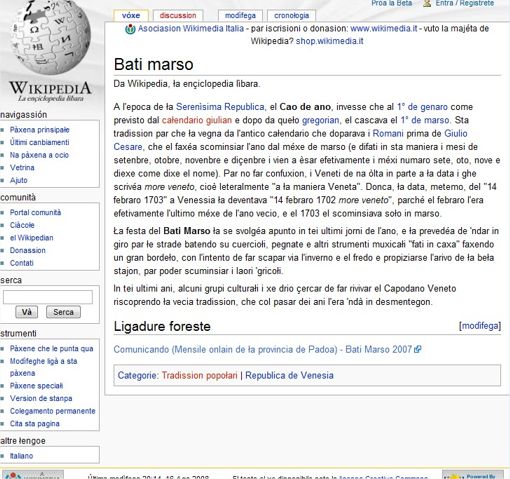Click the Wikipedia globe logo

pos(51,38)
